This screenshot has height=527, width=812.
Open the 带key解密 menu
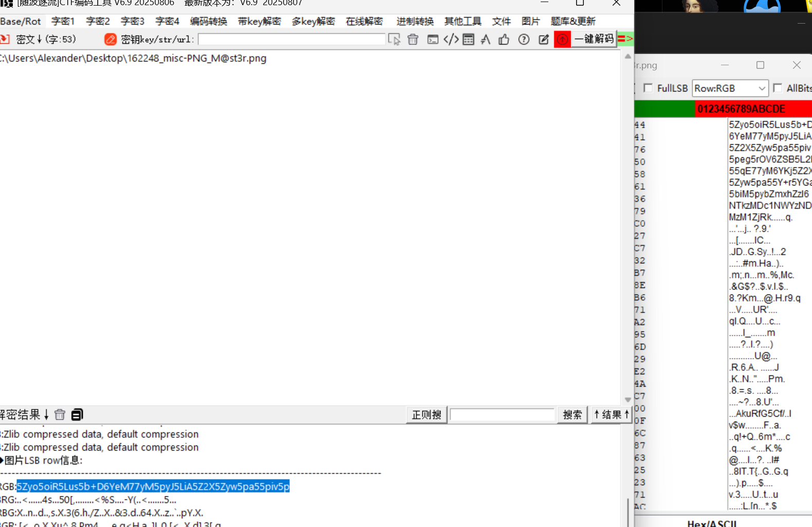(260, 21)
